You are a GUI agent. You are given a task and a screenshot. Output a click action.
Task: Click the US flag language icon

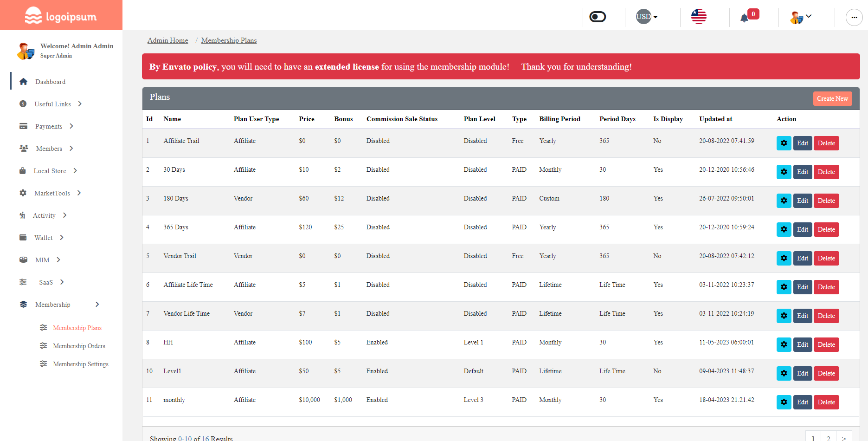click(699, 17)
